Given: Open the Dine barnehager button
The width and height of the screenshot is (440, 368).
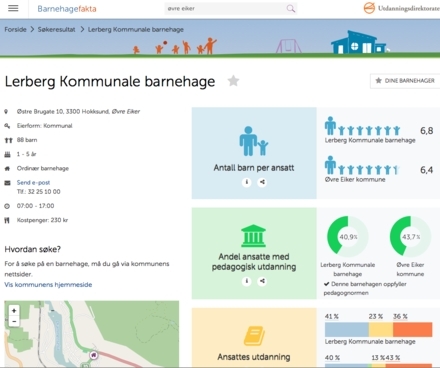Looking at the screenshot, I should 405,81.
